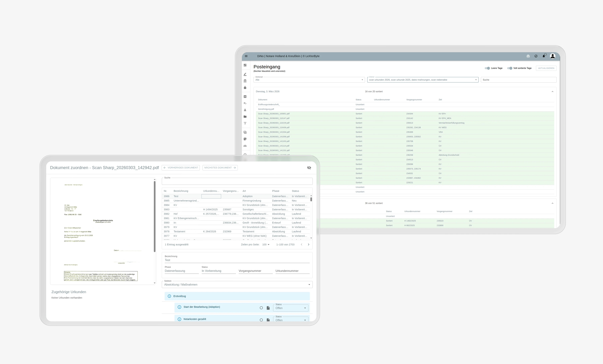Click the dashboard grid sidebar icon
This screenshot has height=364, width=603.
[245, 65]
